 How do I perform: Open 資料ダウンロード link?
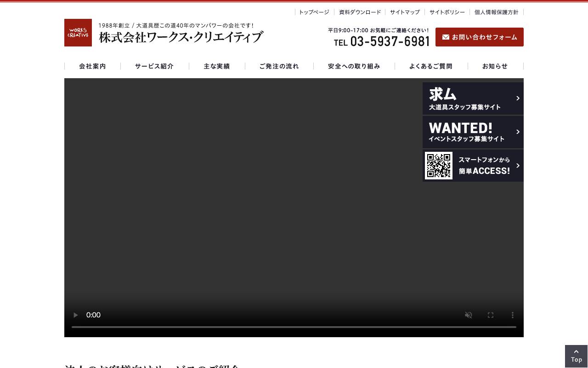360,12
